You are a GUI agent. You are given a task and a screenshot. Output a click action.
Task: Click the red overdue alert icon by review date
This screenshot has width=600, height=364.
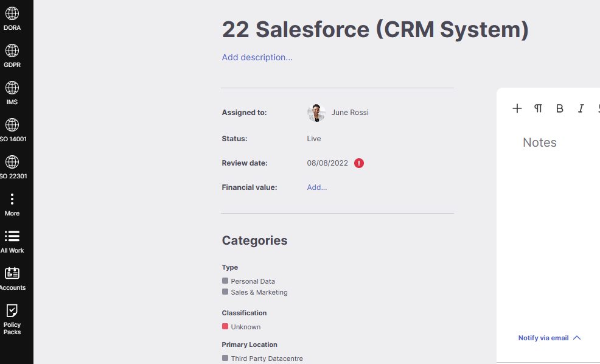pos(359,163)
